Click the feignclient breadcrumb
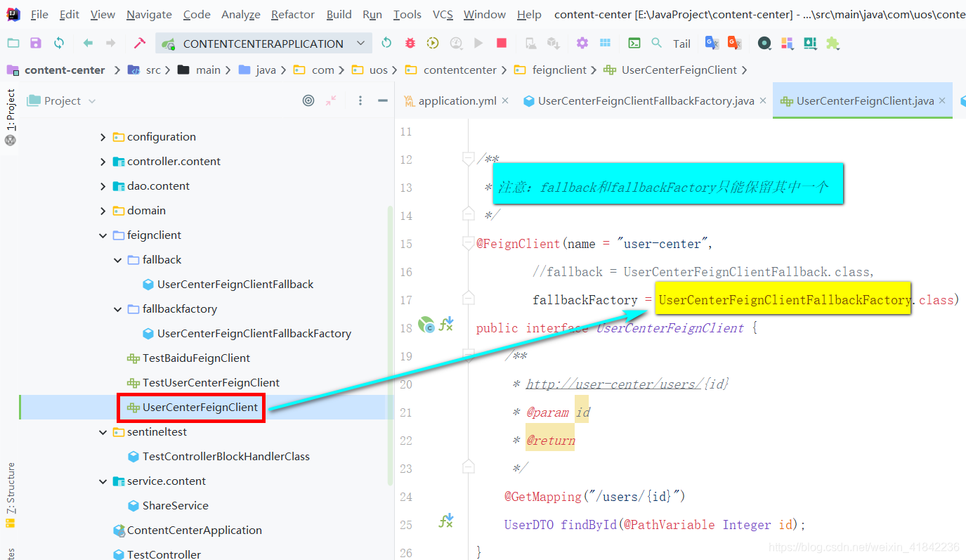This screenshot has width=966, height=560. (x=560, y=70)
